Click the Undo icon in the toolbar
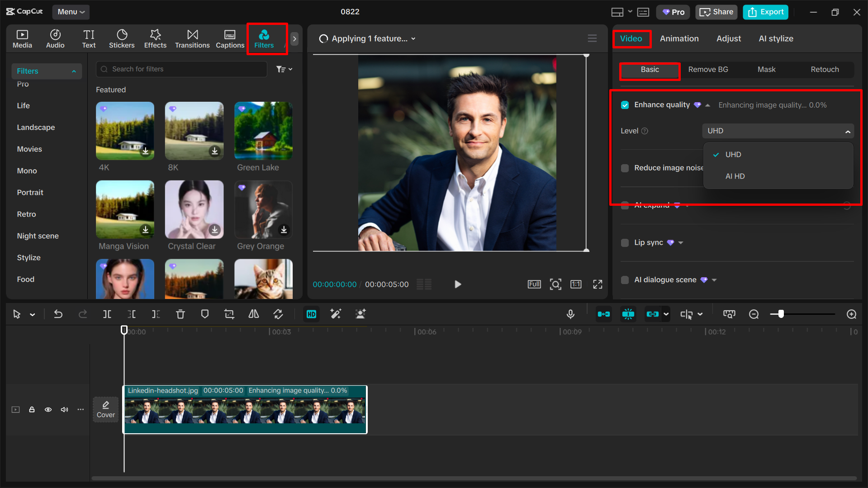 (x=58, y=314)
